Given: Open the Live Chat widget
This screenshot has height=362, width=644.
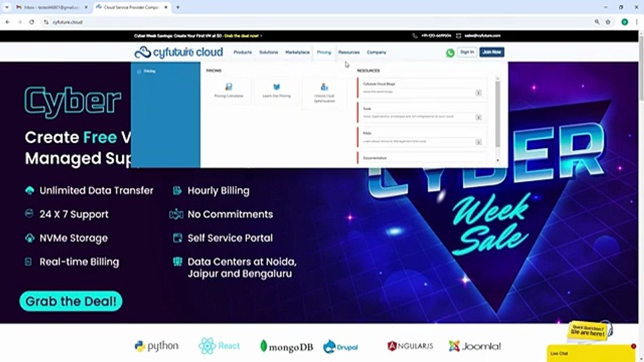Looking at the screenshot, I should [591, 353].
